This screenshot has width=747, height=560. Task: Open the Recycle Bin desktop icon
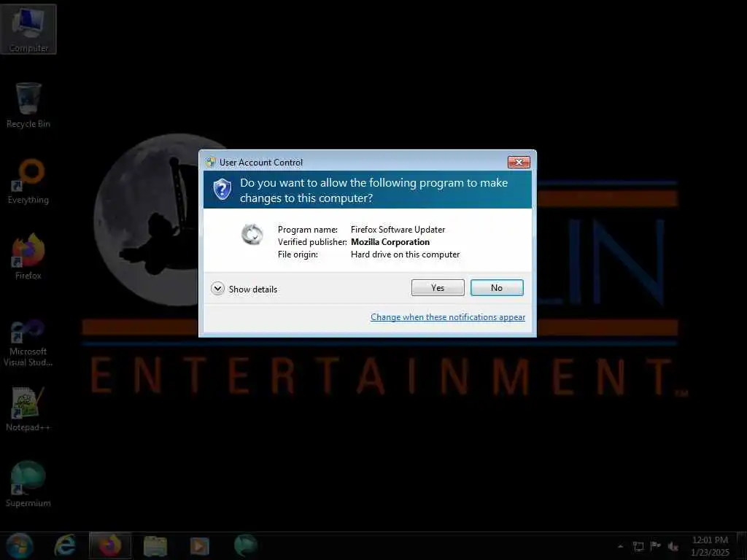(28, 105)
